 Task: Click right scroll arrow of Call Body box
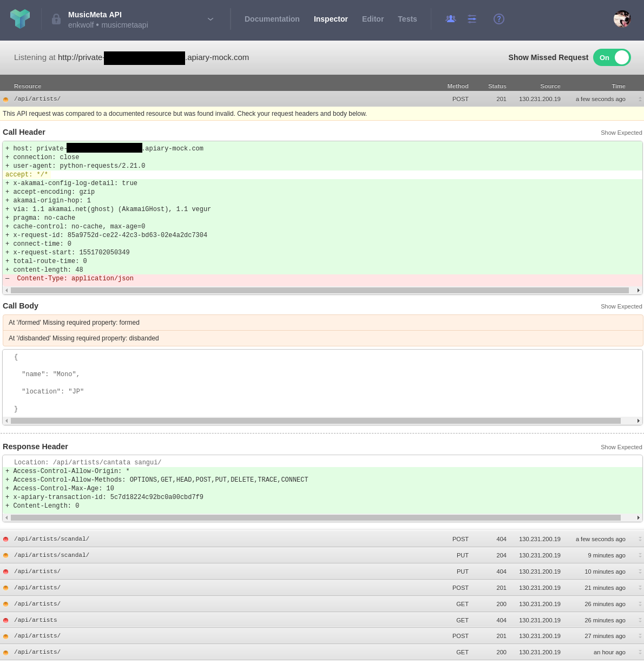[x=639, y=421]
